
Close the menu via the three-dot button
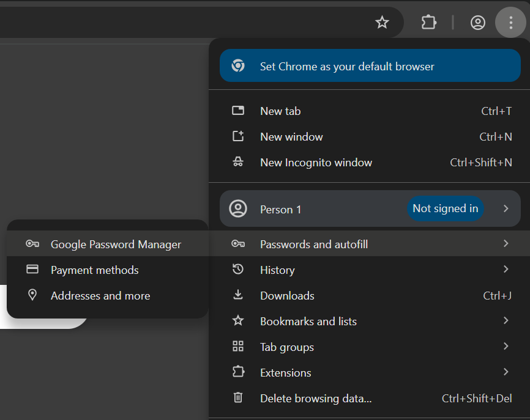click(x=511, y=23)
